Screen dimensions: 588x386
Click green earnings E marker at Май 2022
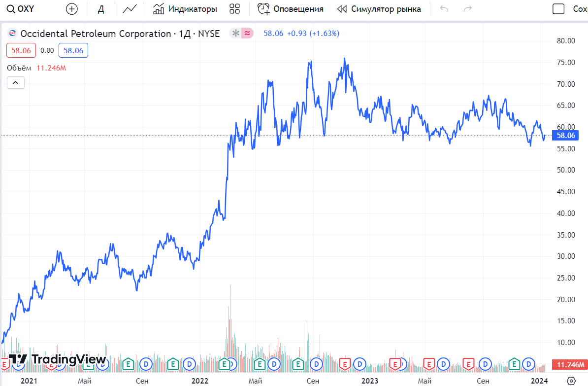coord(260,364)
